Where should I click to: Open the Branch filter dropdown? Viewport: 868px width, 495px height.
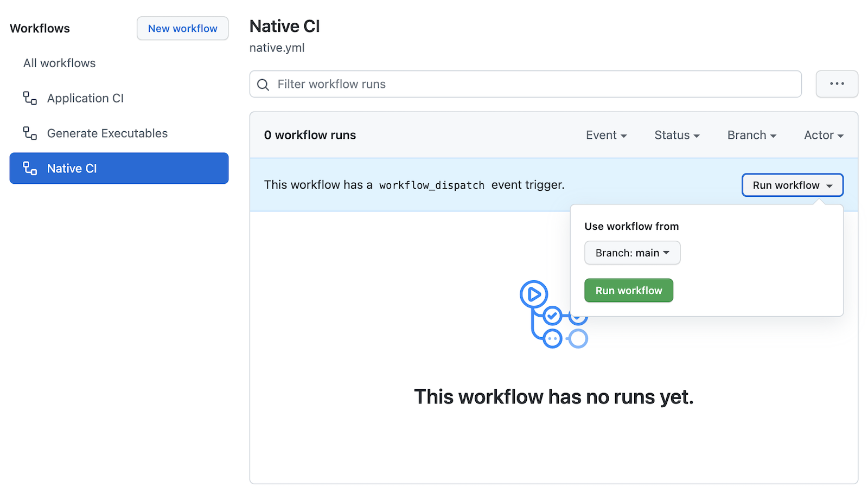pyautogui.click(x=751, y=135)
